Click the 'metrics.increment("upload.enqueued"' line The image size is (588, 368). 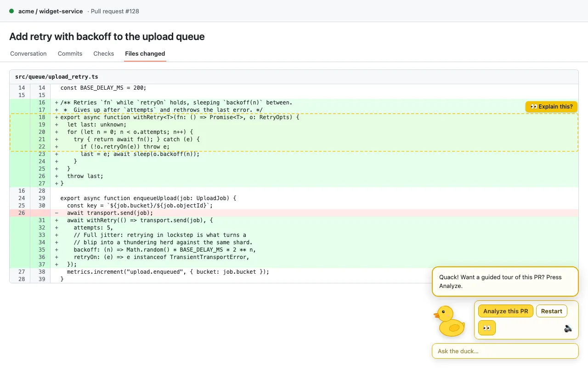click(294, 272)
